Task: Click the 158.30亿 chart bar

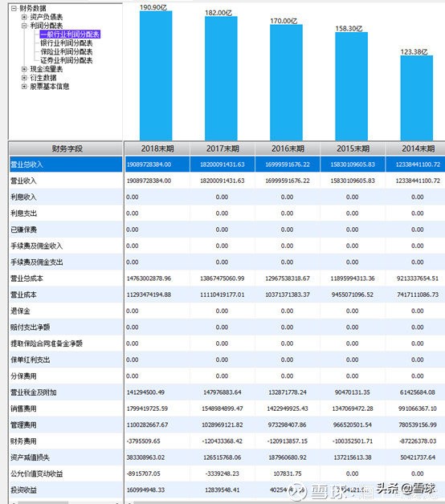Action: 351,87
